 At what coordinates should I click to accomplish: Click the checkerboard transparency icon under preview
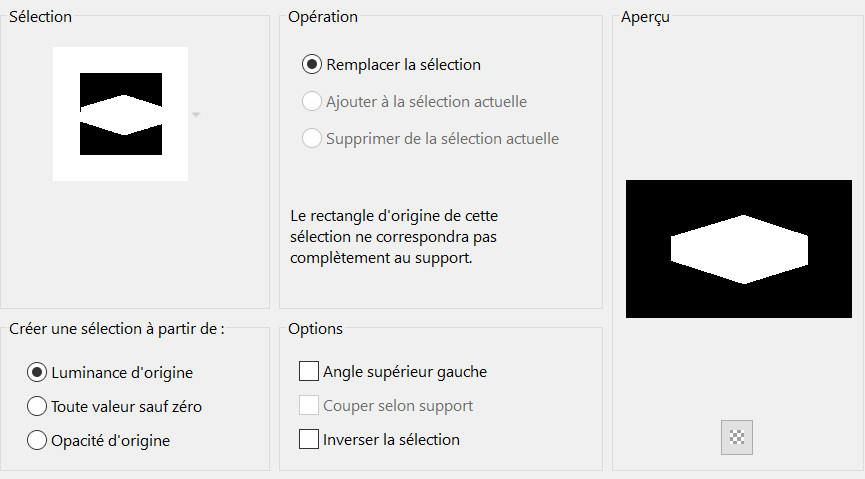[x=737, y=437]
